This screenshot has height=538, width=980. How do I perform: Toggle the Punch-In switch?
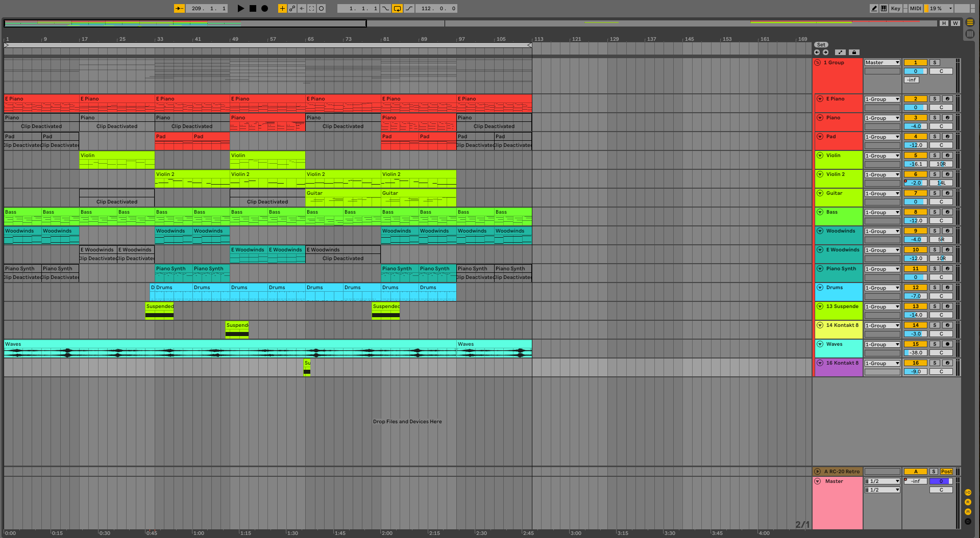point(385,9)
